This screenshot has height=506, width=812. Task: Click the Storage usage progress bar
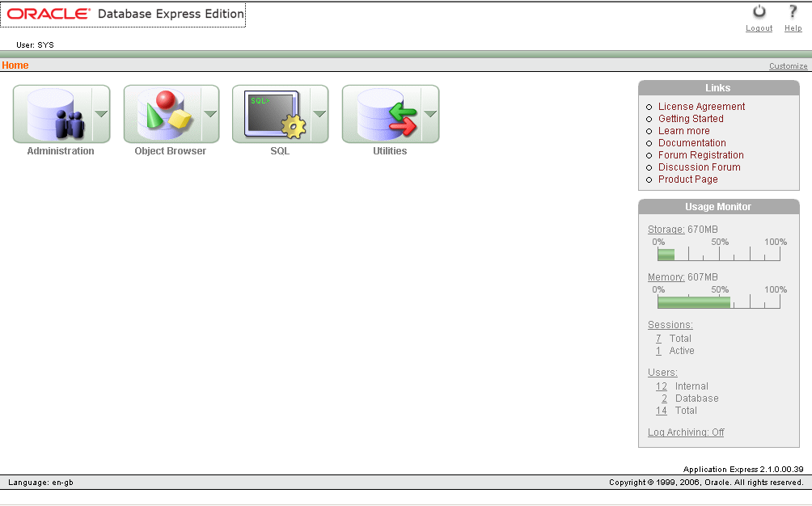719,254
